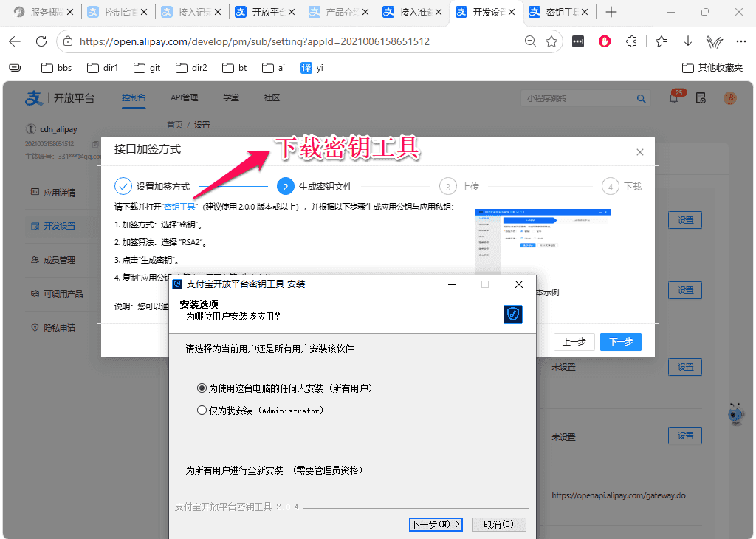Open notifications bell with badge
Image resolution: width=756 pixels, height=539 pixels.
673,98
